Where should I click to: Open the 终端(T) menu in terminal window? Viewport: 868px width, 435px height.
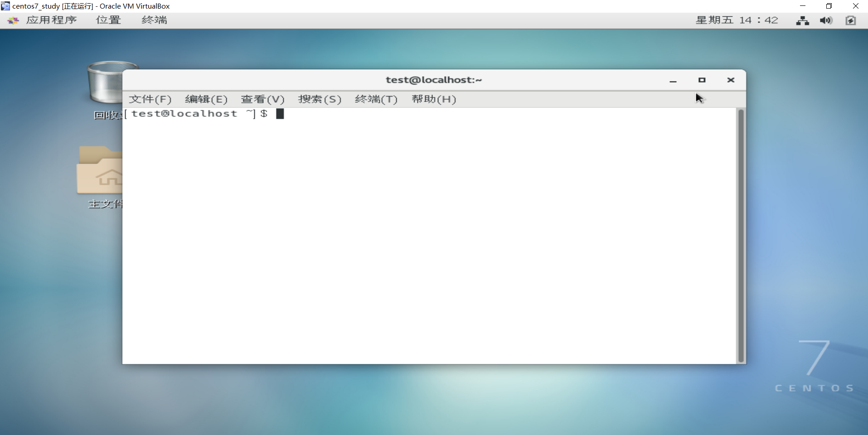(376, 99)
